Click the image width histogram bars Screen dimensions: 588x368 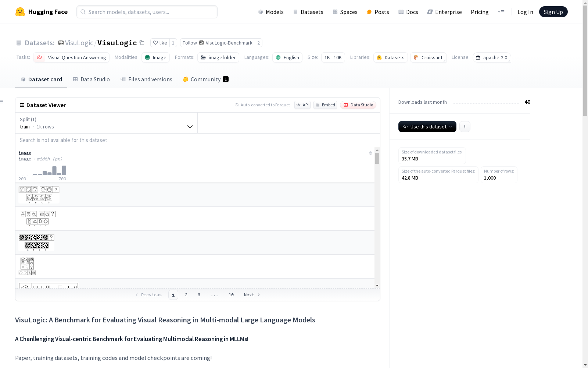(x=42, y=170)
